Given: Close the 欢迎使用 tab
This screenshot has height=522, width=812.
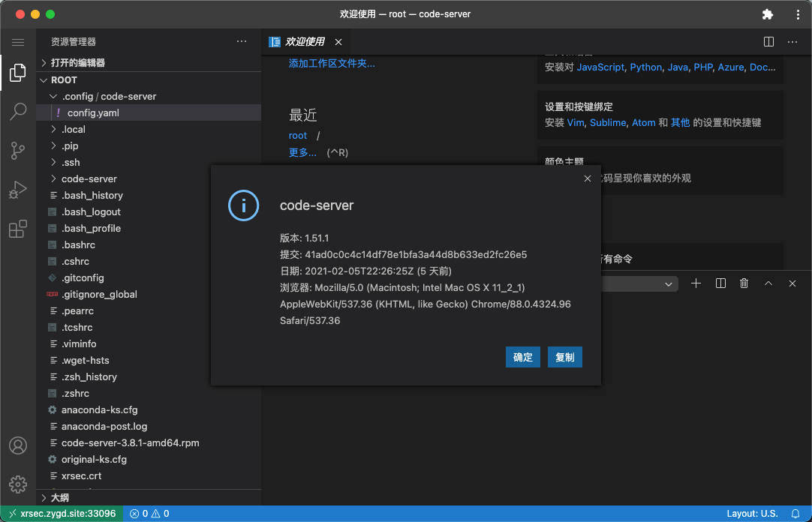Looking at the screenshot, I should tap(338, 42).
